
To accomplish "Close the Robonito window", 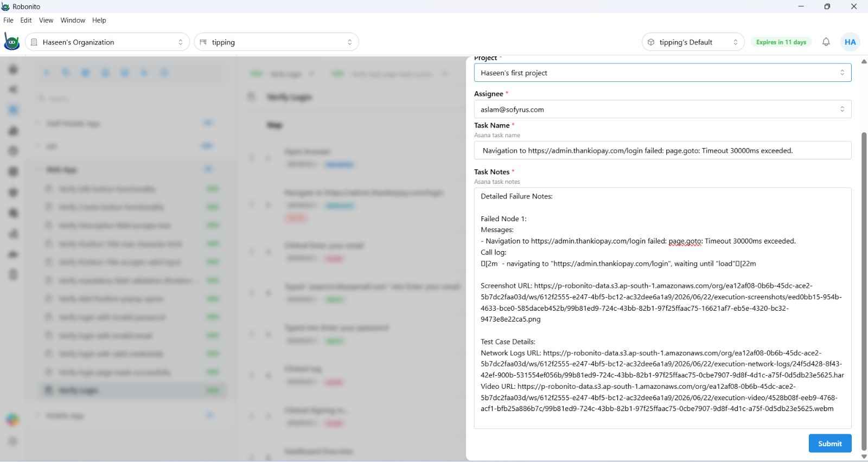I will (x=853, y=7).
